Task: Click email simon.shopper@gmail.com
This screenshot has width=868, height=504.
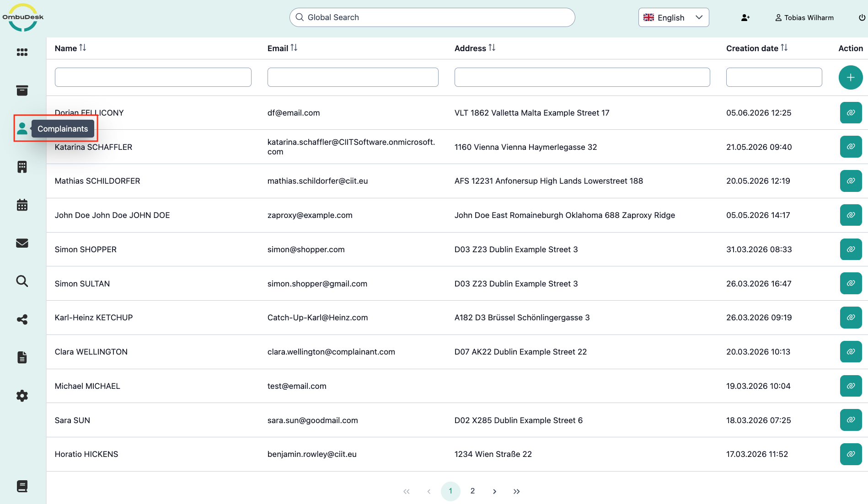Action: [x=317, y=284]
